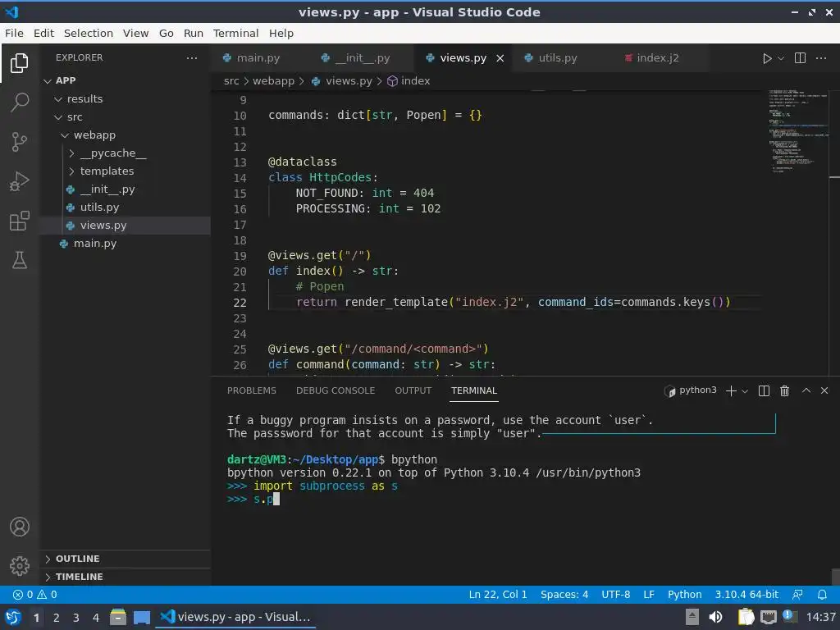Viewport: 840px width, 630px height.
Task: Change encoding via UTF-8 status item
Action: (x=615, y=595)
